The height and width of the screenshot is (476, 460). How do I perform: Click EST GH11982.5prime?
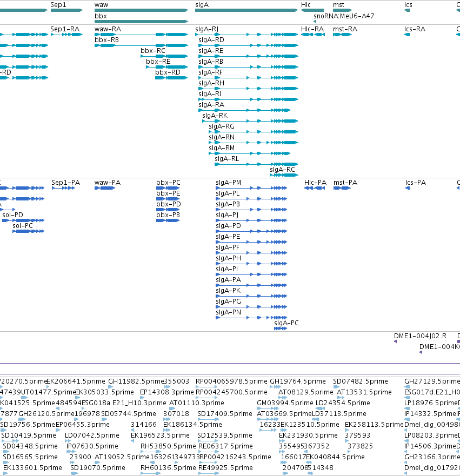click(x=110, y=387)
